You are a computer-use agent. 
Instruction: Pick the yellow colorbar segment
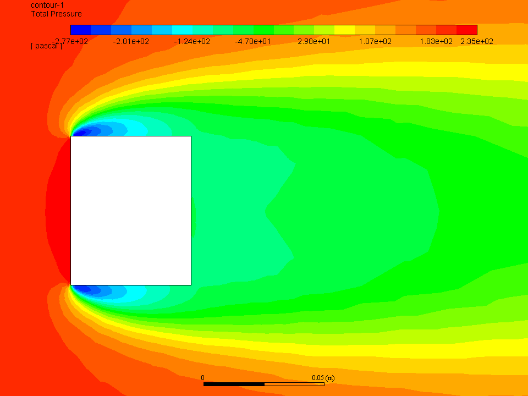344,30
